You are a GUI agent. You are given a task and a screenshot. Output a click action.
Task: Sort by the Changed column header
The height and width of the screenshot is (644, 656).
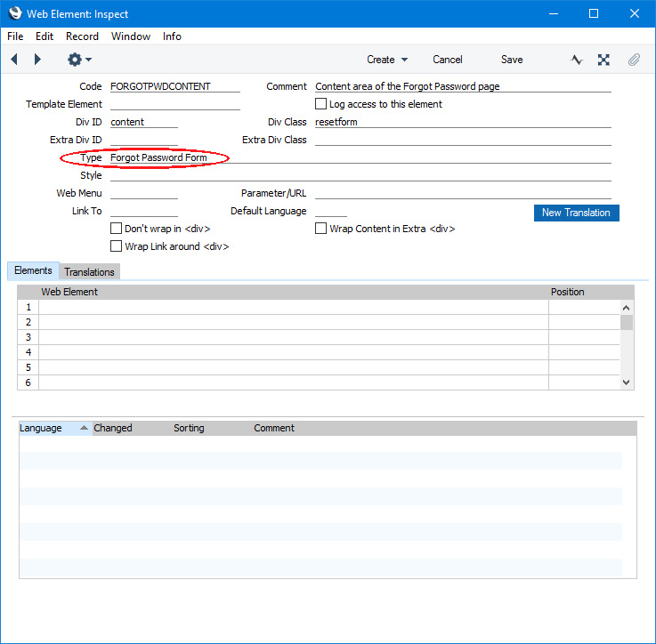(112, 428)
